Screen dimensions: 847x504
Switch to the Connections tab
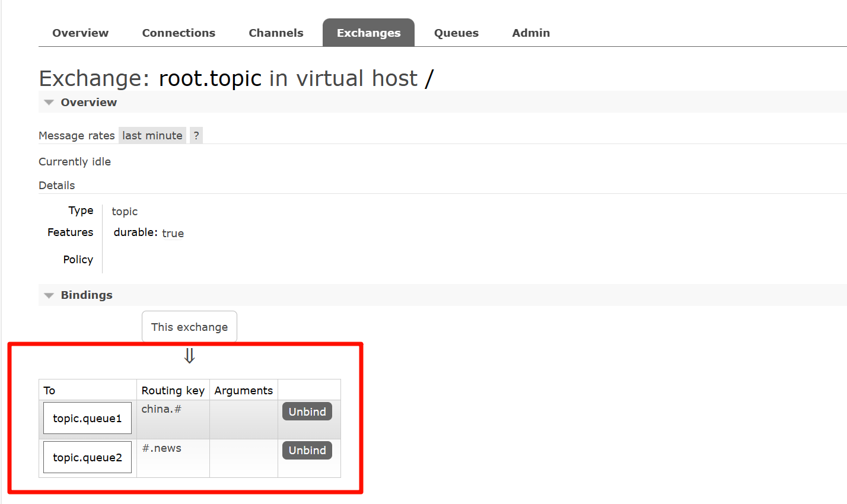pyautogui.click(x=179, y=33)
